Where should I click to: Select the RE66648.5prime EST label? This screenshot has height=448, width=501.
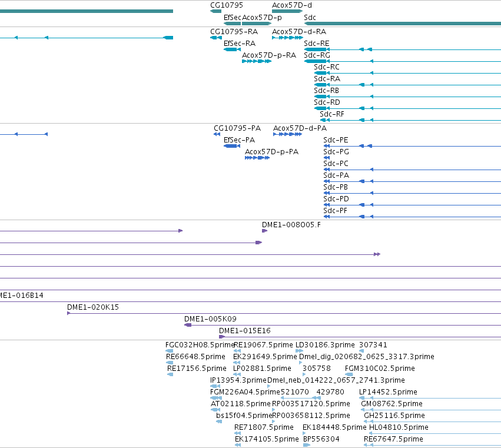[x=195, y=357]
